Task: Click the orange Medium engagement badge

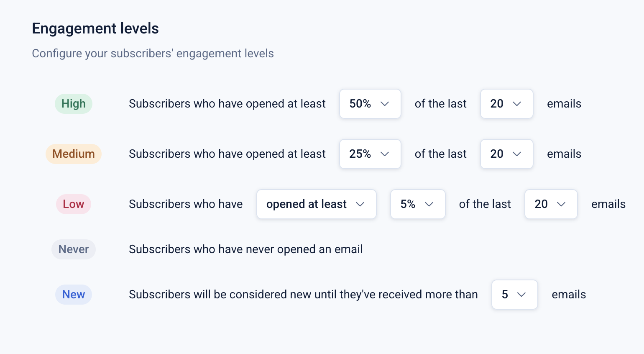Action: pyautogui.click(x=74, y=154)
